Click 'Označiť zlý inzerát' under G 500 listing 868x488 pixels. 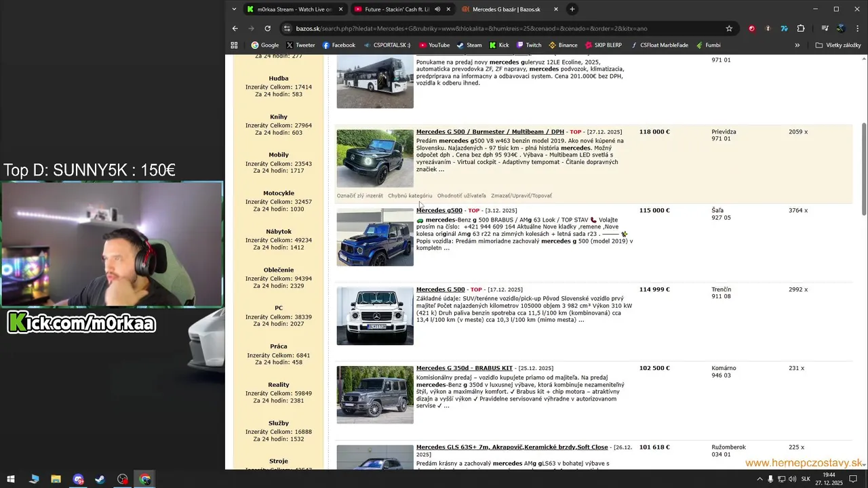click(x=360, y=196)
